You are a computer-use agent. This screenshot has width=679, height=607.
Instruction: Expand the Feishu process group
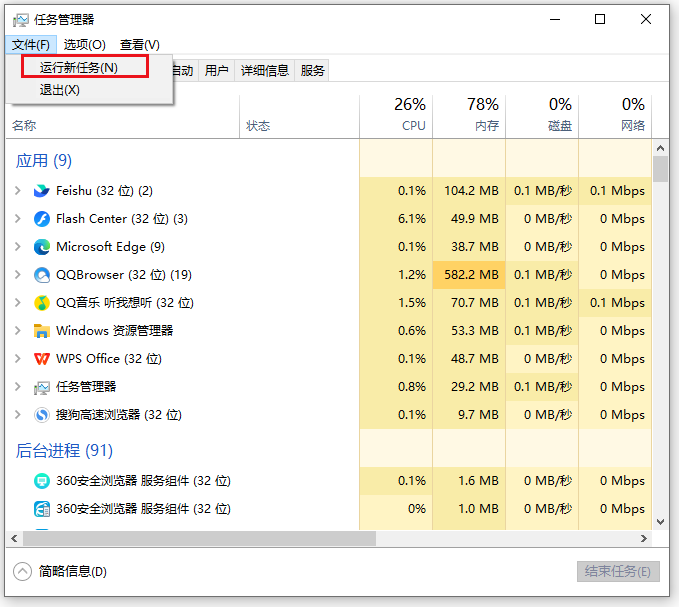[x=18, y=190]
